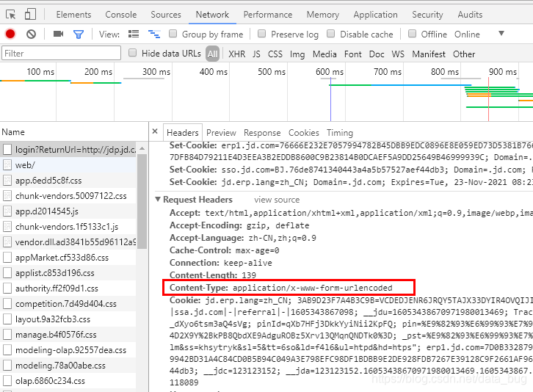533x392 pixels.
Task: Toggle the overview waterfall view icon
Action: point(154,34)
